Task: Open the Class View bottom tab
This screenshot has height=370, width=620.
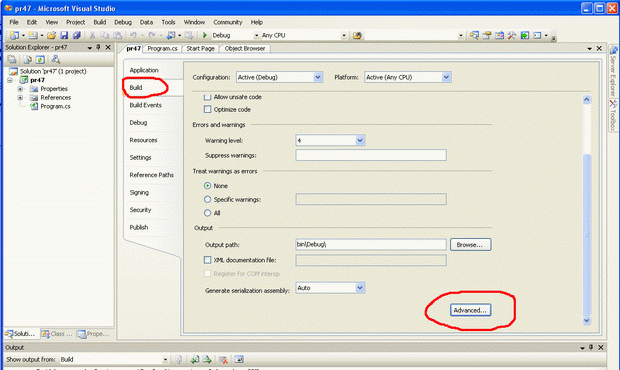Action: pyautogui.click(x=57, y=334)
